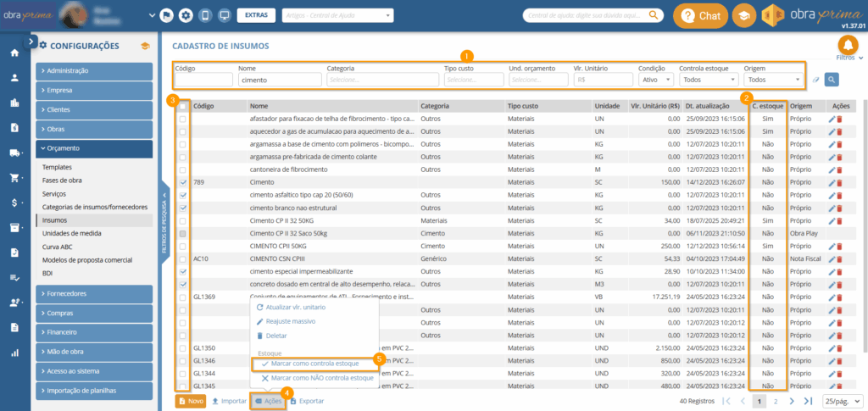This screenshot has height=411, width=868.
Task: Open the '25/pág.' page size dropdown
Action: [843, 401]
